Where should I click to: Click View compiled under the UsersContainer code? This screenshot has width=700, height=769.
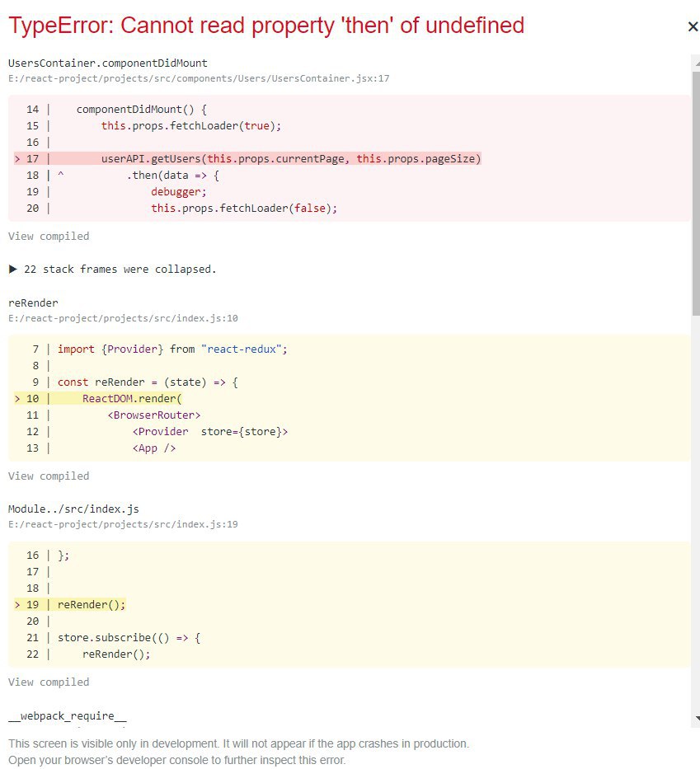tap(49, 237)
